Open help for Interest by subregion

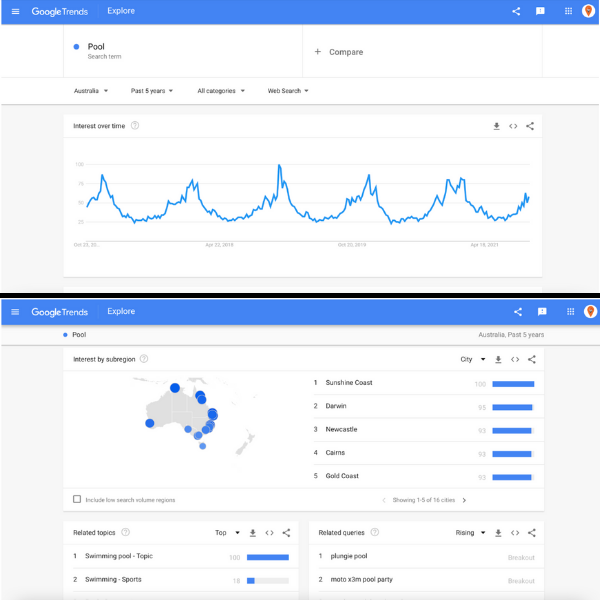pos(144,359)
